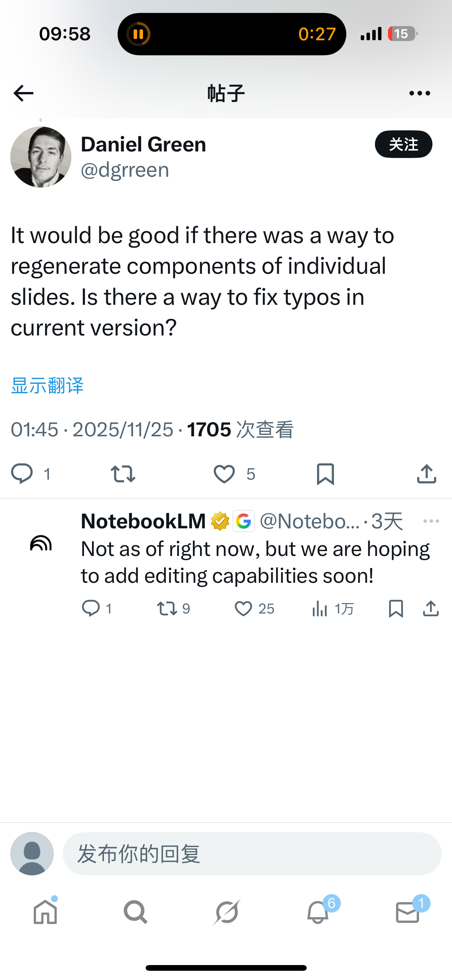Open Daniel Green's profile picture

[x=41, y=157]
